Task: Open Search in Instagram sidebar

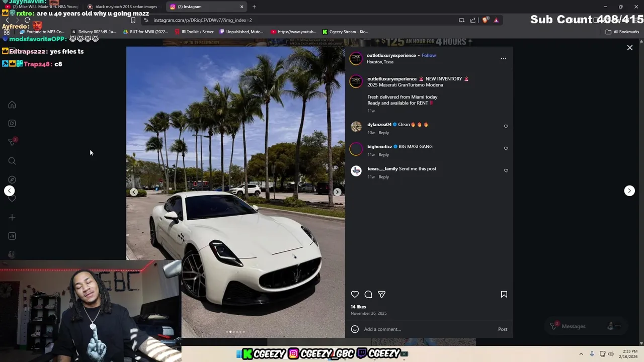Action: pos(12,161)
